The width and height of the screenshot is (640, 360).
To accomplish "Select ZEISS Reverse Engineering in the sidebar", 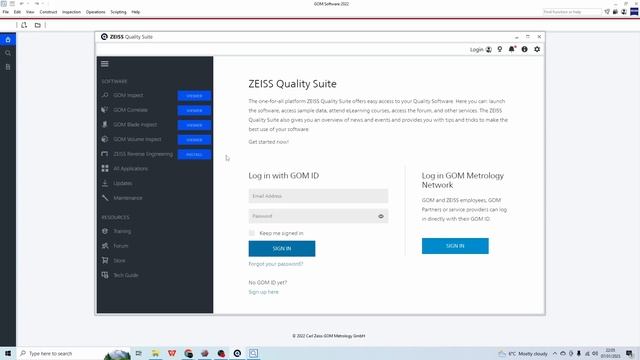I will coord(143,154).
